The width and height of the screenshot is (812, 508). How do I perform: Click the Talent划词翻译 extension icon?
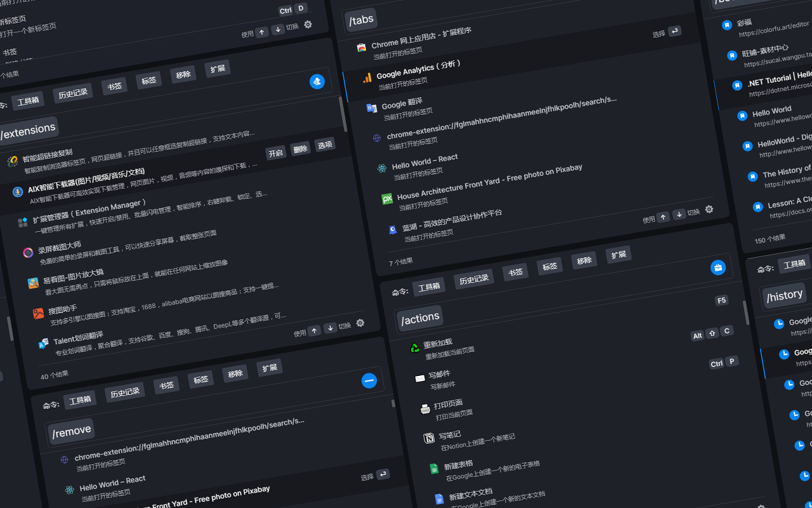coord(43,344)
